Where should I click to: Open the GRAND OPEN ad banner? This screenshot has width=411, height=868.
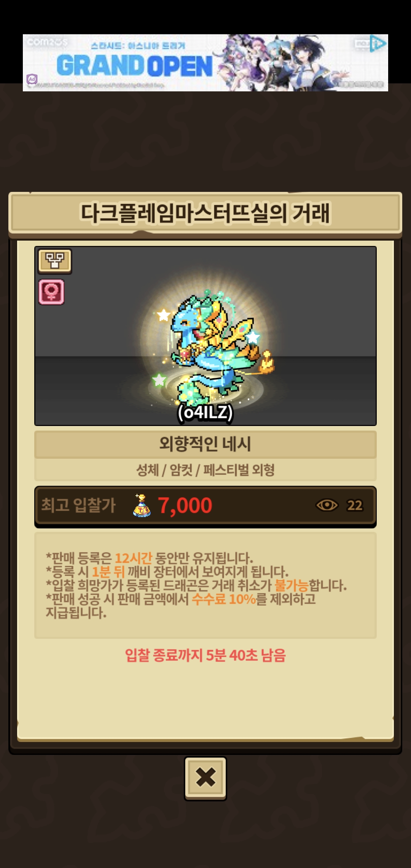(205, 63)
